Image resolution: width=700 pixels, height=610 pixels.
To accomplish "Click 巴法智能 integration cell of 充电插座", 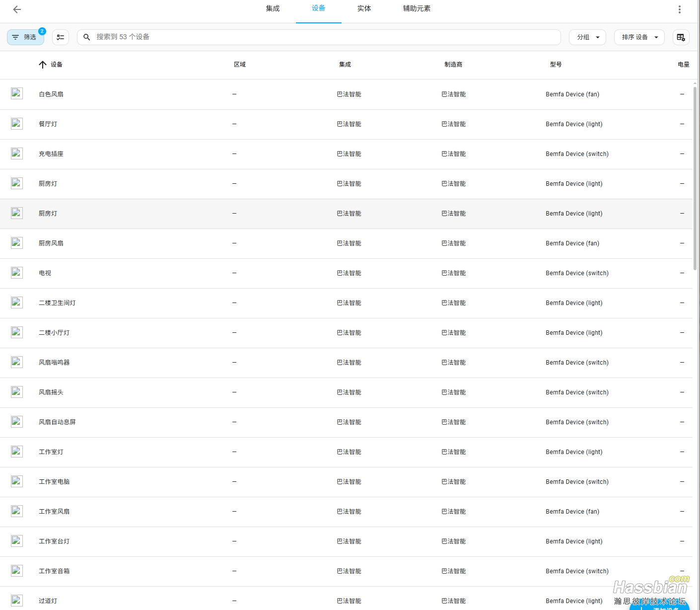I will click(x=349, y=154).
